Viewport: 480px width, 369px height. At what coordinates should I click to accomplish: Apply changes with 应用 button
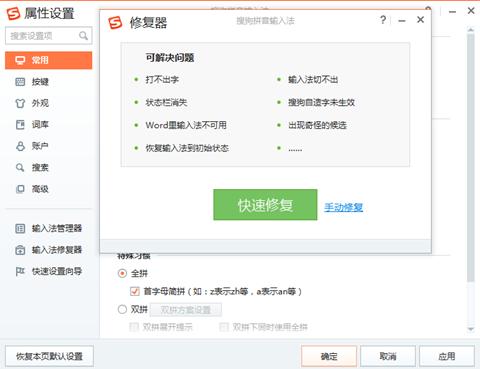(447, 356)
